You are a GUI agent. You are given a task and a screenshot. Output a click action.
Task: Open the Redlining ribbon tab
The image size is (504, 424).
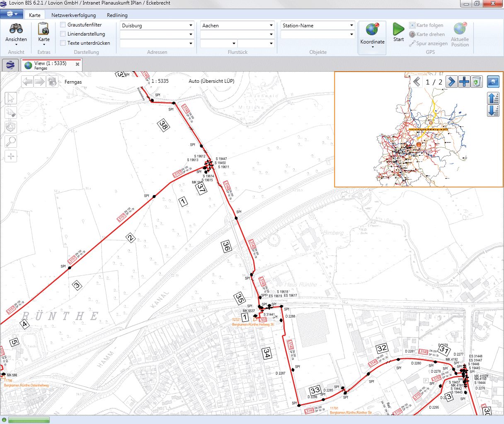[117, 15]
